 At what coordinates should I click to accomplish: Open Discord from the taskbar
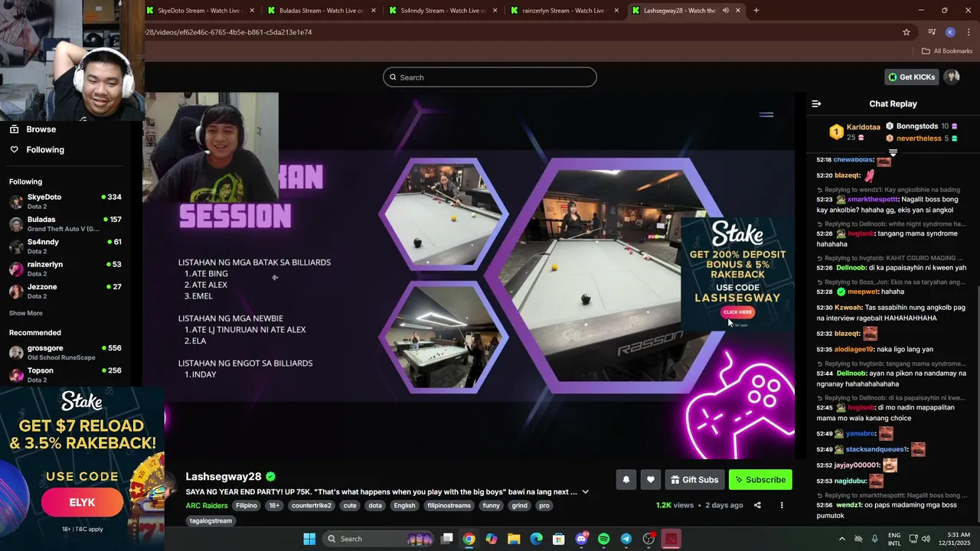point(581,539)
